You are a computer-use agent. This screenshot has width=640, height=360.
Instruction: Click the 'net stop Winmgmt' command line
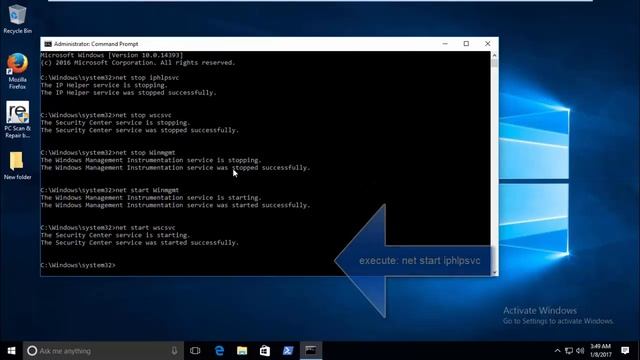(108, 153)
